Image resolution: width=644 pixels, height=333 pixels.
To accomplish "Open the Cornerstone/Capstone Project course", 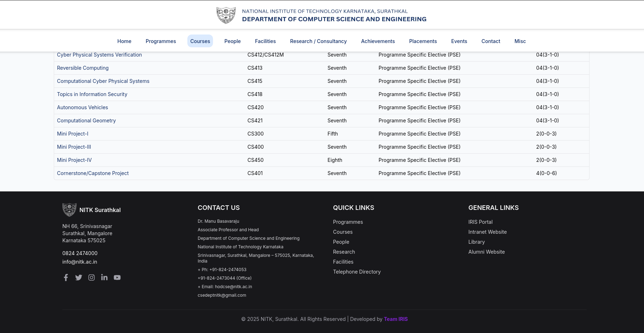I will pos(93,173).
